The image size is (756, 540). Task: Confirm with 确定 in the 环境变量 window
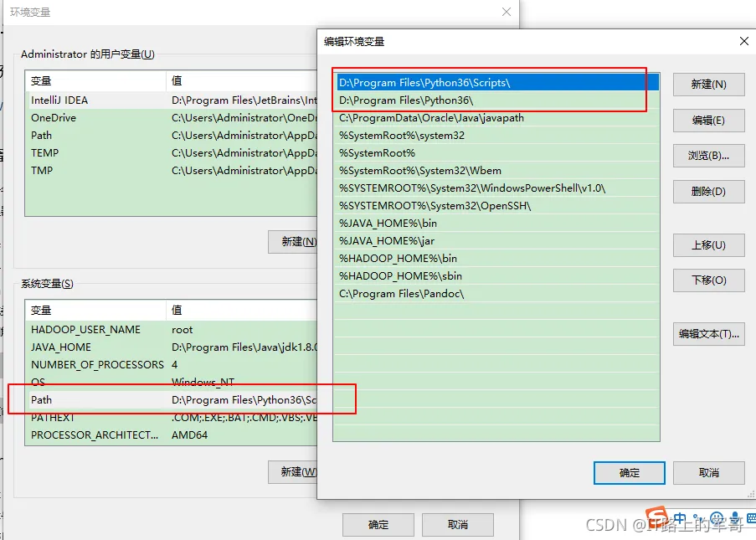pyautogui.click(x=378, y=525)
